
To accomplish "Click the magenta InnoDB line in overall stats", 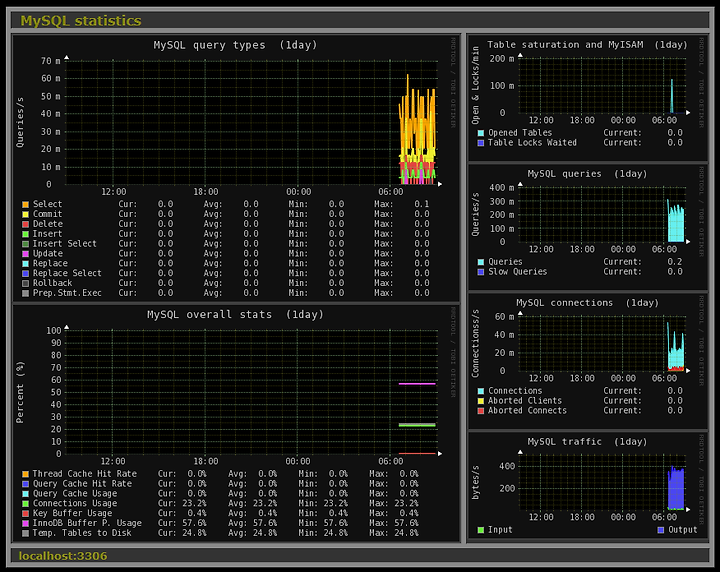I will [417, 383].
